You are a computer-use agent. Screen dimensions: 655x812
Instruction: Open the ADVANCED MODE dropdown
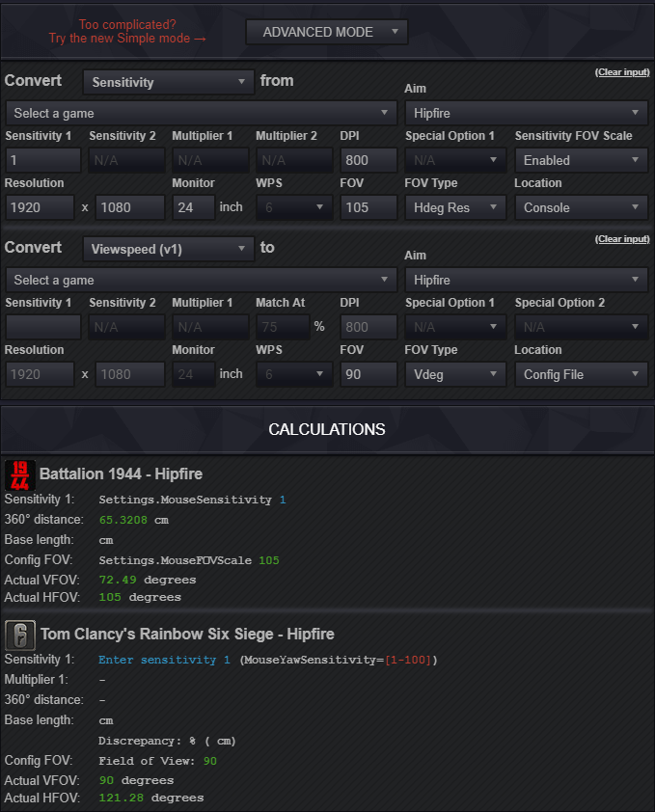326,32
